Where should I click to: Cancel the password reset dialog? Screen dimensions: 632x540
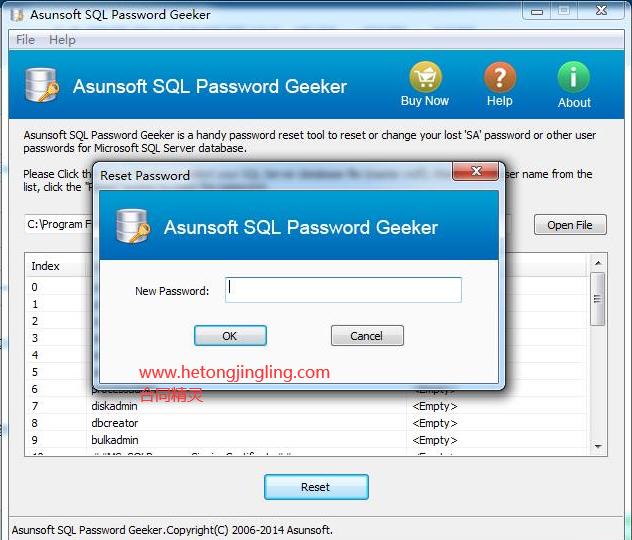click(367, 336)
